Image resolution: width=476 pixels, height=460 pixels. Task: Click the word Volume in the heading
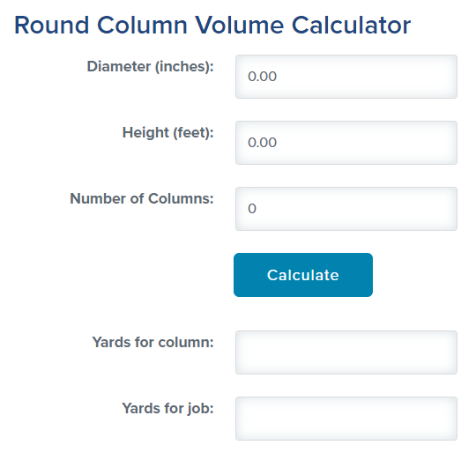(239, 26)
